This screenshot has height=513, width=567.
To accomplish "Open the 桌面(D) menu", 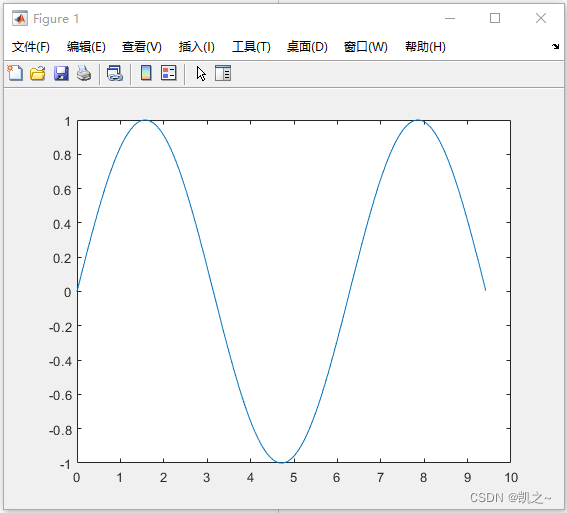I will 307,47.
